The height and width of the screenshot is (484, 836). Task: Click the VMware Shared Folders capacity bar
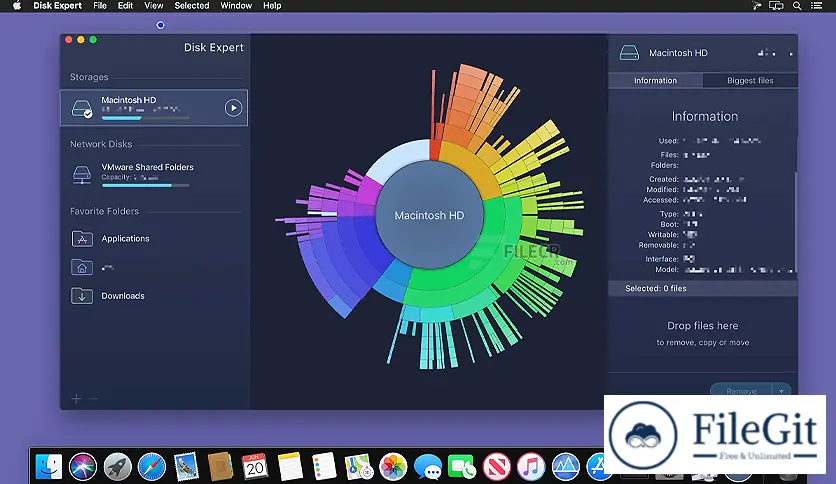[x=146, y=185]
